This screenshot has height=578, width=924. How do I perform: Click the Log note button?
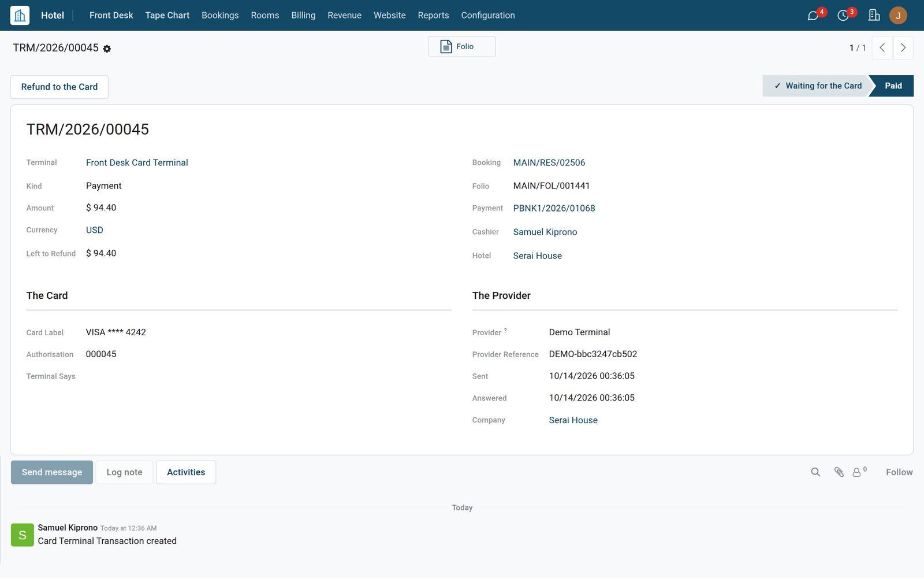click(124, 472)
